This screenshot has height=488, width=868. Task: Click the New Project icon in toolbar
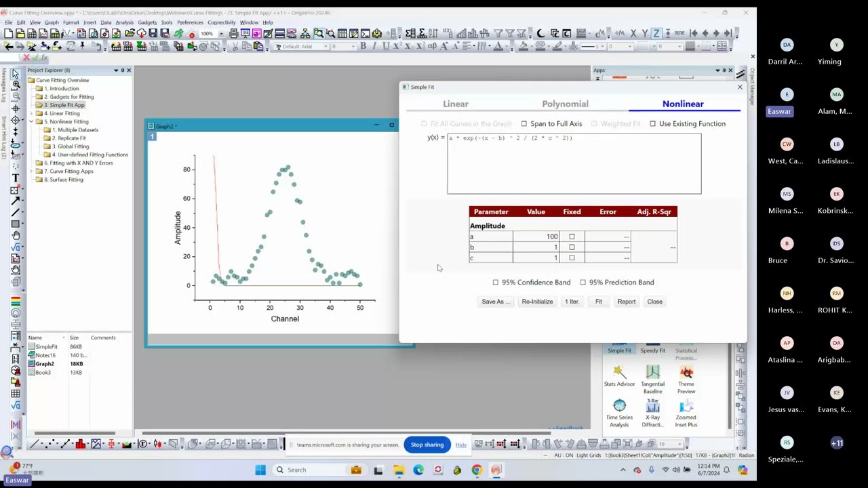pos(8,33)
